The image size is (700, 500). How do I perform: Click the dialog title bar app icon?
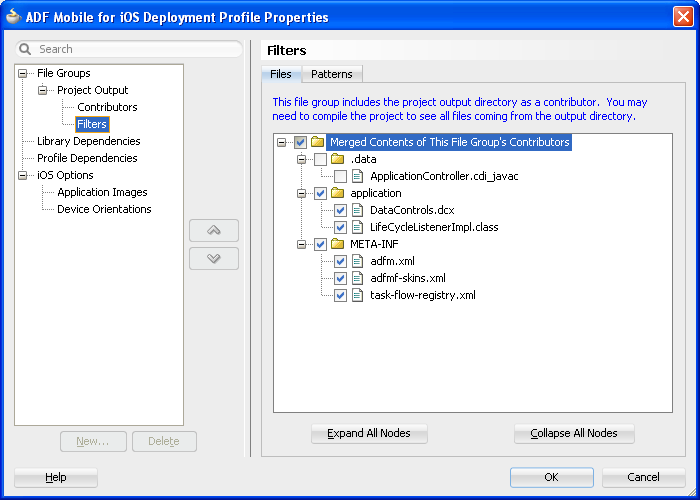click(x=14, y=17)
